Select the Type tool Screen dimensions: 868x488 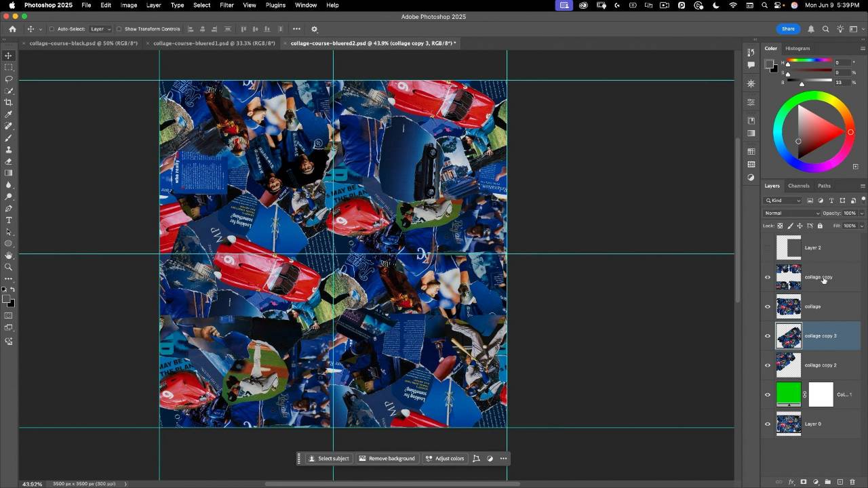[x=9, y=220]
